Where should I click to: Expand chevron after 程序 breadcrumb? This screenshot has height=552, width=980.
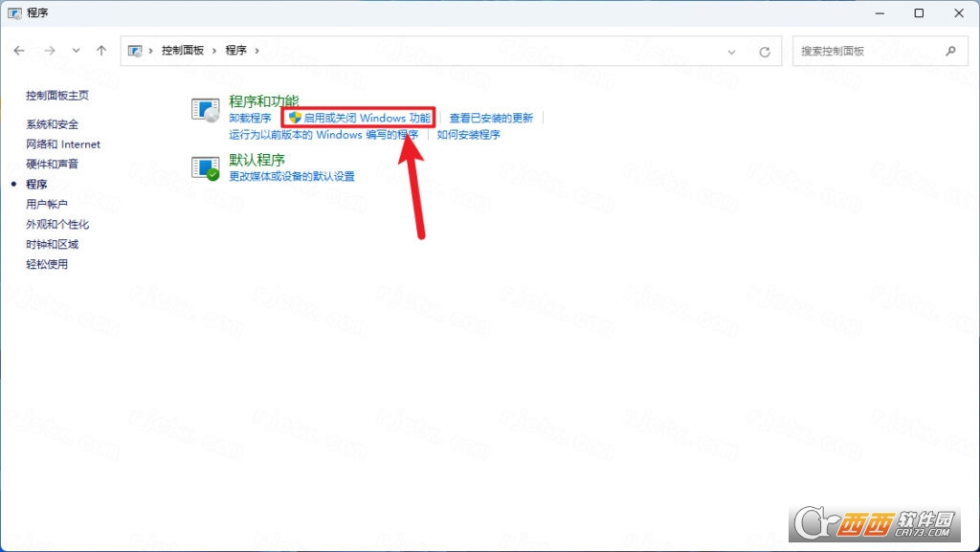[256, 51]
